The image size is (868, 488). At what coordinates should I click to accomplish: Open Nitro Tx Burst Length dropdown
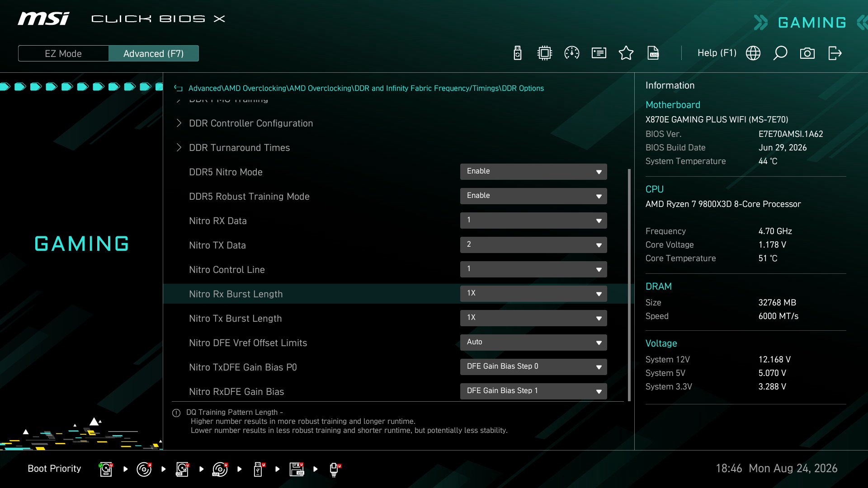coord(533,318)
